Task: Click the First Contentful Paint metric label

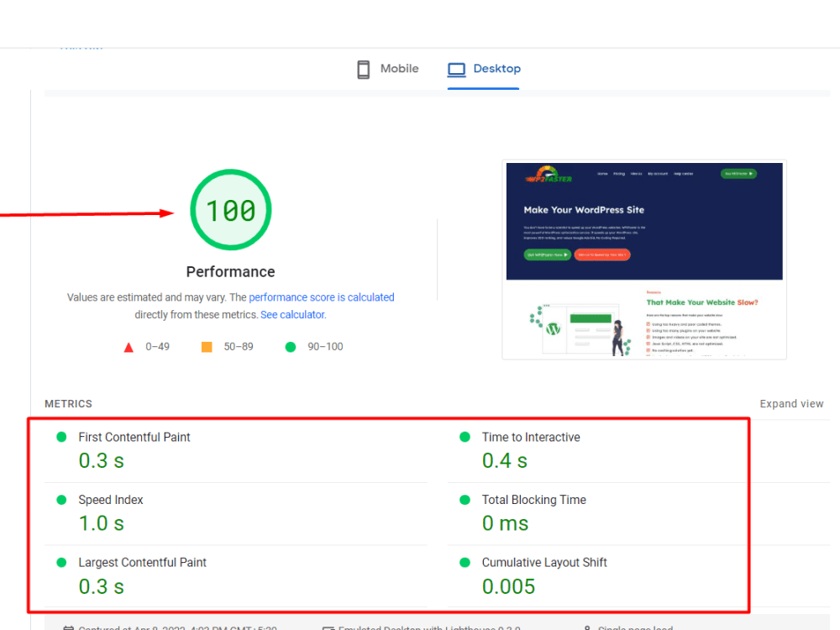Action: click(x=134, y=437)
